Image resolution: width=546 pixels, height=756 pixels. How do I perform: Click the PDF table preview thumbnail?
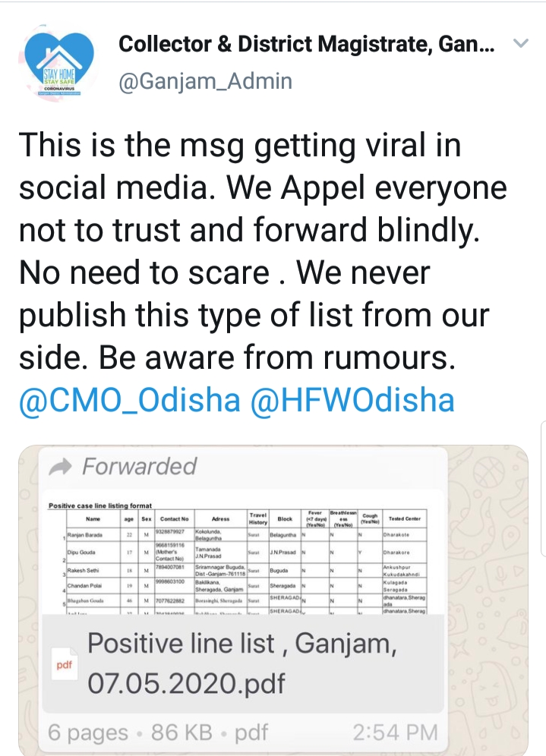pos(243,558)
